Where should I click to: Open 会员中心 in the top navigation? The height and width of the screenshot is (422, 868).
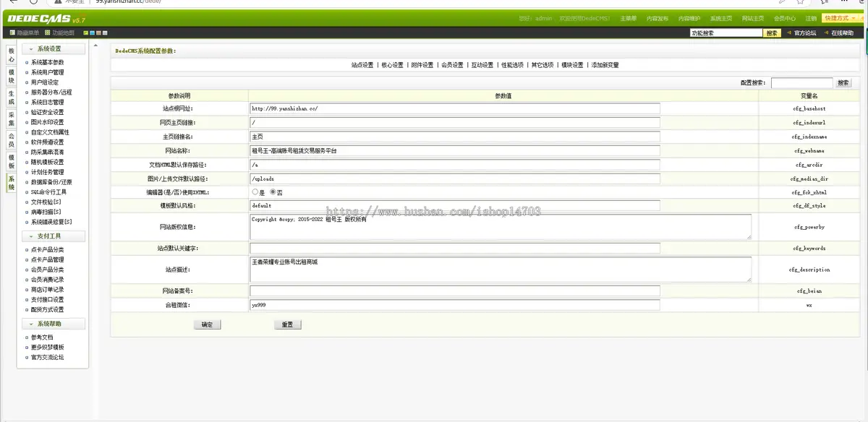(x=785, y=18)
